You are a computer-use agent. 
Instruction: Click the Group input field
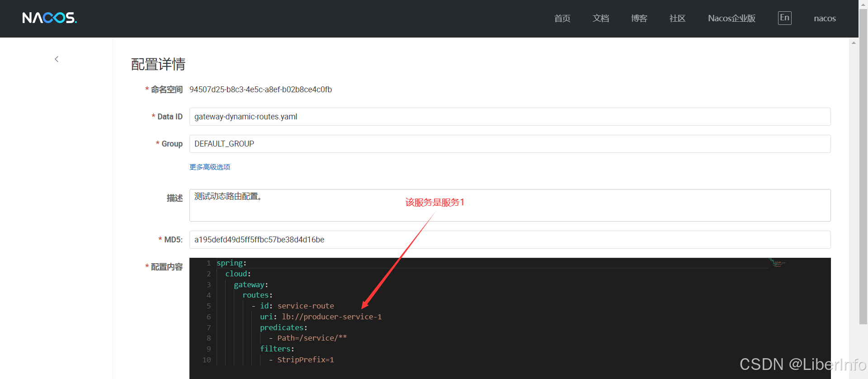510,144
